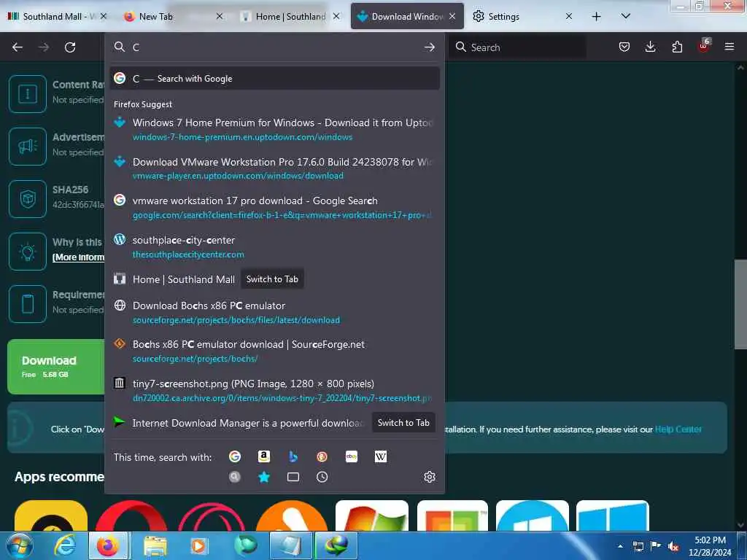Click the Action Center flag tray icon
This screenshot has width=747, height=560.
(656, 546)
